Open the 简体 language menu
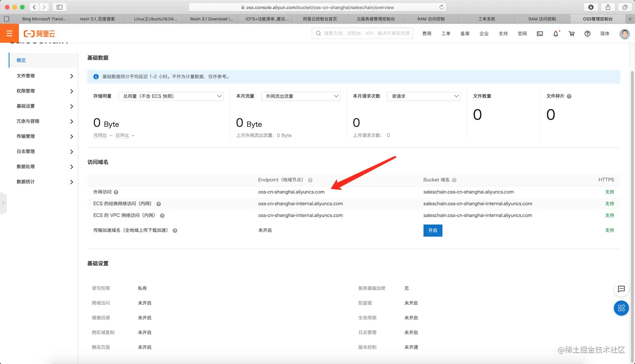635x364 pixels. click(x=605, y=34)
